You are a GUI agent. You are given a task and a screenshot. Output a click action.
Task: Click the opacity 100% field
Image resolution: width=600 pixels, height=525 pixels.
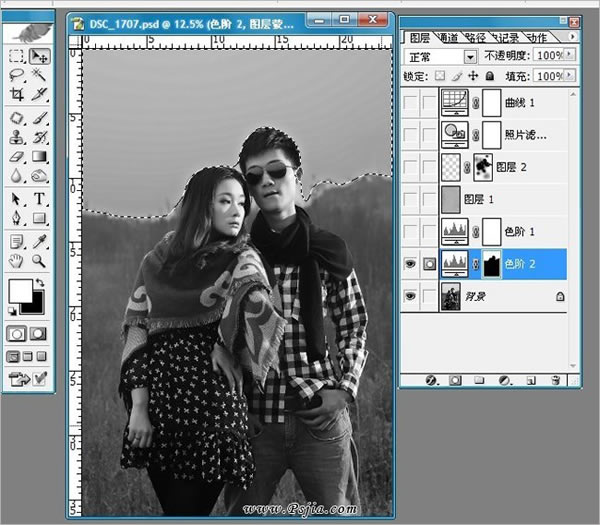coord(549,55)
